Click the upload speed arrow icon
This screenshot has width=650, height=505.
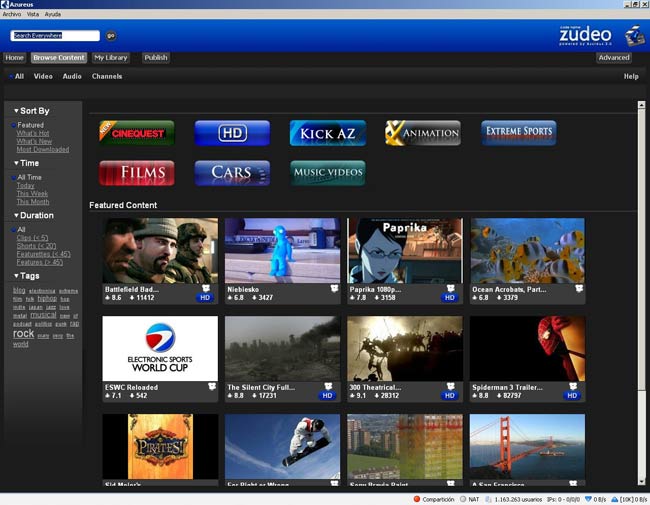tap(615, 499)
